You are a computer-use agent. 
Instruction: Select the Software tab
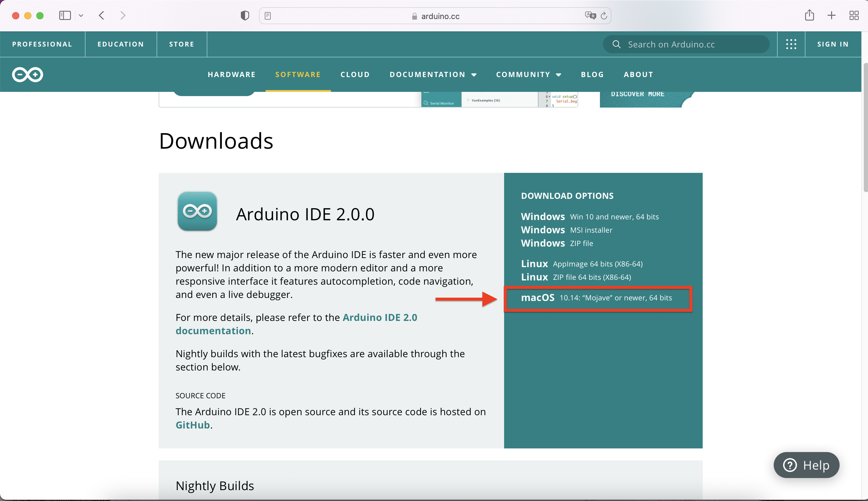(x=298, y=74)
